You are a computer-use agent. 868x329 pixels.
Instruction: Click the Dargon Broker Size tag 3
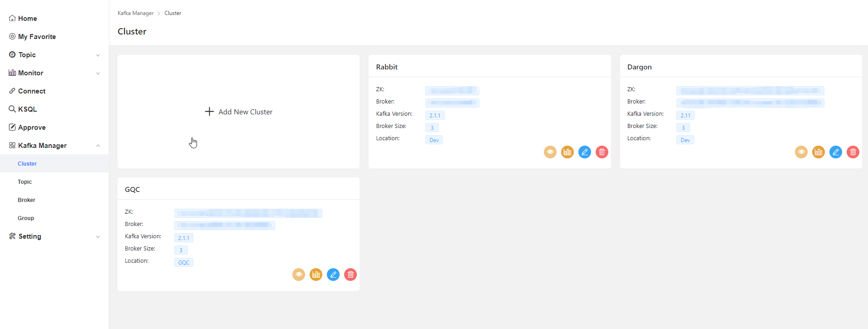pyautogui.click(x=683, y=128)
